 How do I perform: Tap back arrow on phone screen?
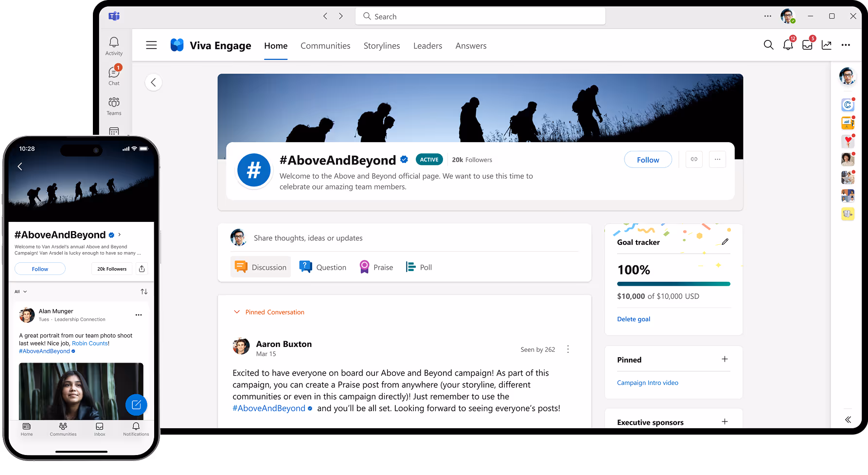click(20, 166)
